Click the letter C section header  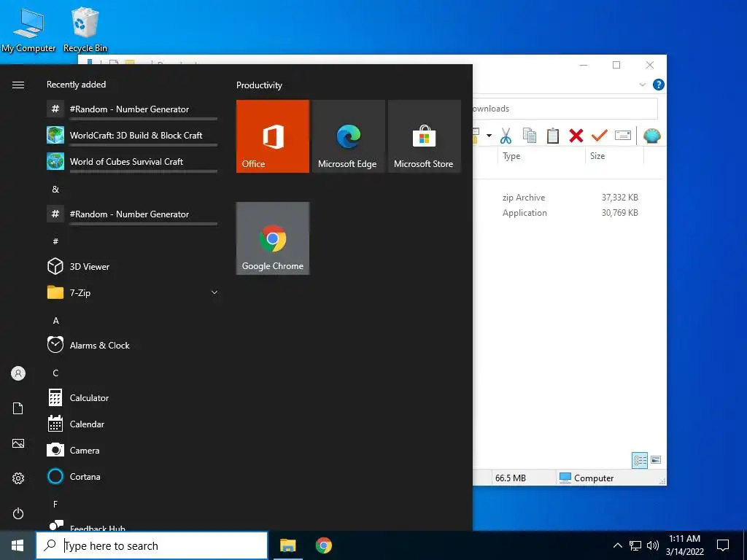(x=55, y=373)
